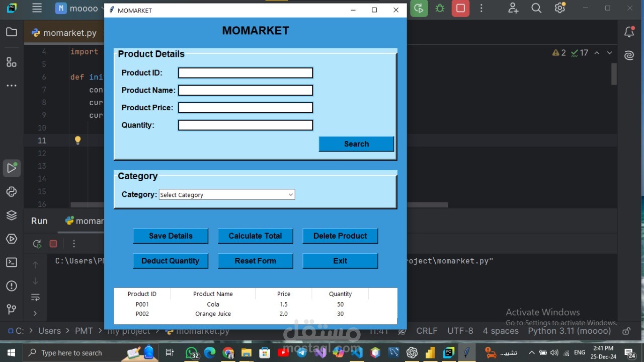Screen dimensions: 644x362
Task: Open the Terminal tool window from the sidebar
Action: tap(12, 262)
